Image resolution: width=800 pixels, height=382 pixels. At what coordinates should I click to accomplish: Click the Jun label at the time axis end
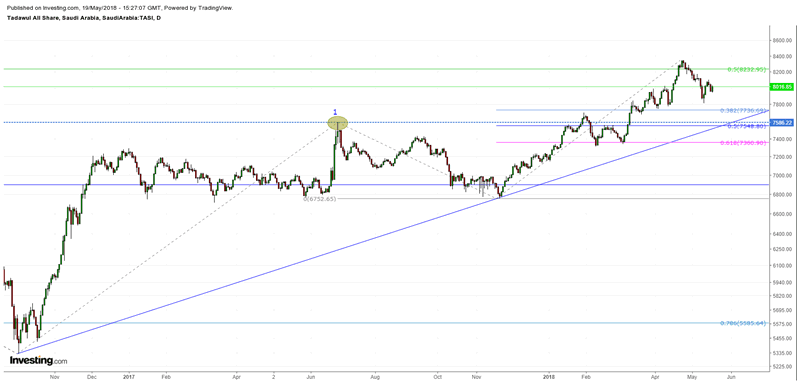(x=730, y=377)
